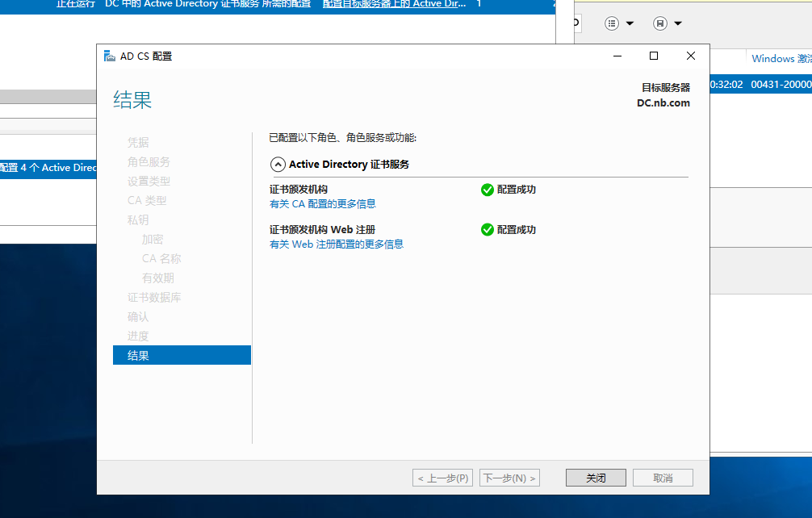The image size is (812, 518).
Task: Select 设置类型 step in sidebar
Action: pos(149,181)
